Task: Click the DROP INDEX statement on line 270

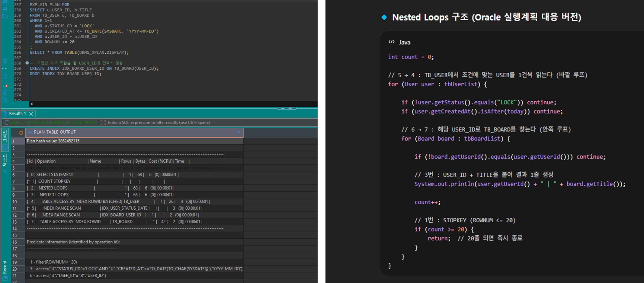Action: (66, 74)
